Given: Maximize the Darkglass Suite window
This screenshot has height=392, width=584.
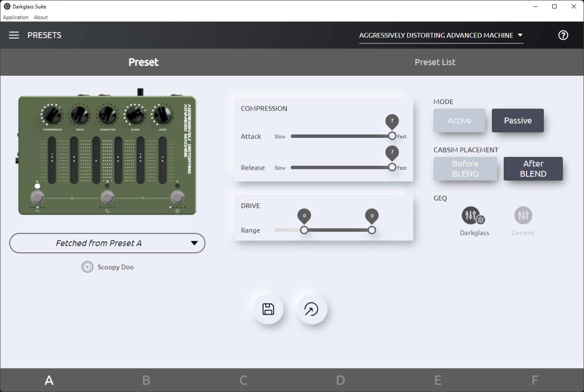Looking at the screenshot, I should tap(554, 6).
